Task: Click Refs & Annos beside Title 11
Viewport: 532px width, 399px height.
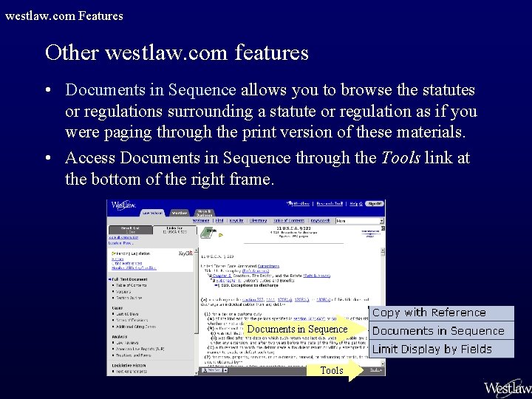Action: pyautogui.click(x=256, y=271)
